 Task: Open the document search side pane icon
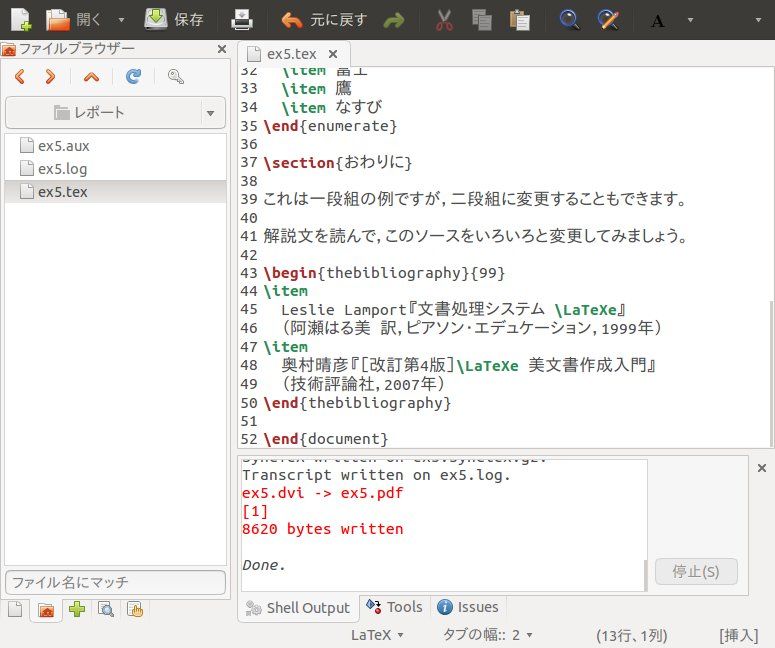106,609
